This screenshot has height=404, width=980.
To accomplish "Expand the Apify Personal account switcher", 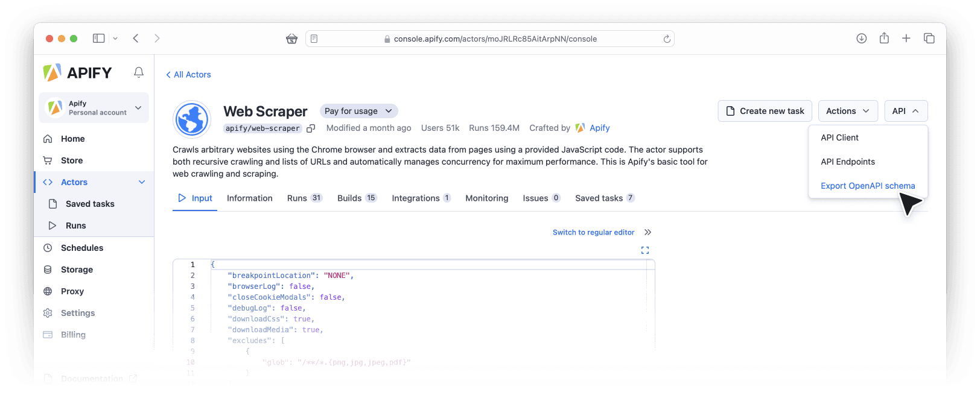I will pos(94,108).
